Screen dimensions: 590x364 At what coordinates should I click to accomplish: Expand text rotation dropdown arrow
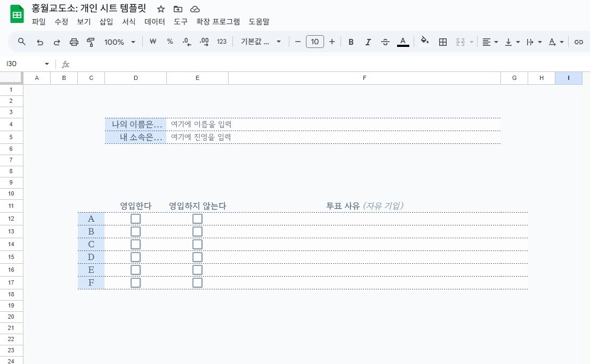click(561, 42)
